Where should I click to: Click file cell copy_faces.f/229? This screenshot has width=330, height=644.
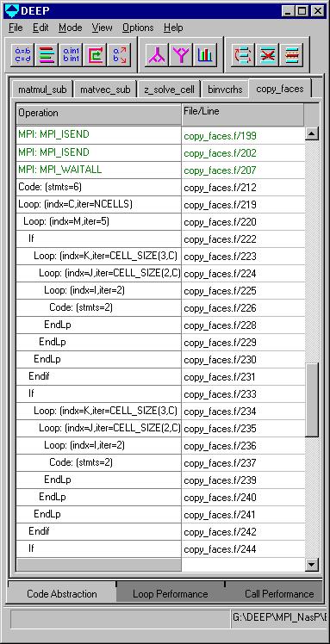tap(244, 343)
